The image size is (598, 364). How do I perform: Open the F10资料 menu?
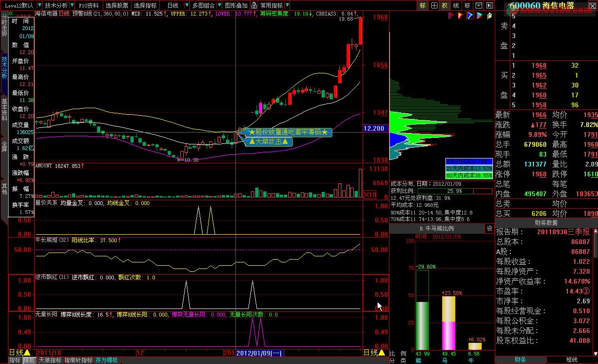[x=89, y=6]
